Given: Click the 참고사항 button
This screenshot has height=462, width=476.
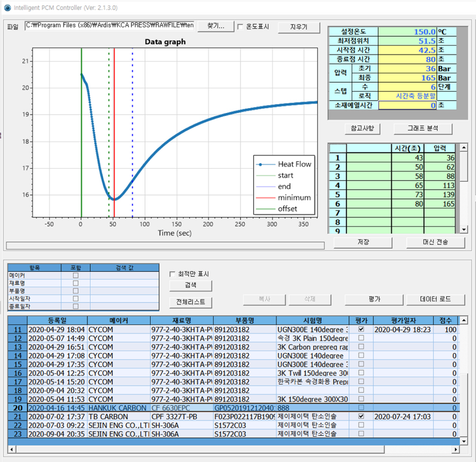Looking at the screenshot, I should click(362, 128).
